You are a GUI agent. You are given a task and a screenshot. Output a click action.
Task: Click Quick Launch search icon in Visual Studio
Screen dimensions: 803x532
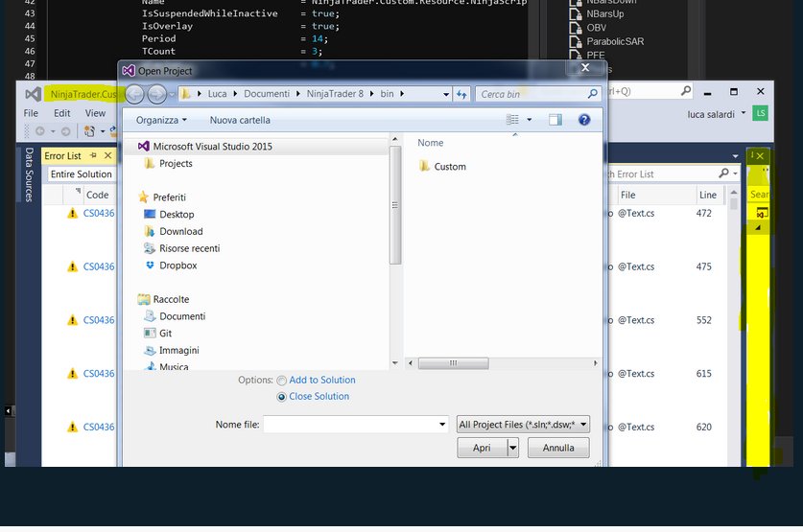click(686, 91)
